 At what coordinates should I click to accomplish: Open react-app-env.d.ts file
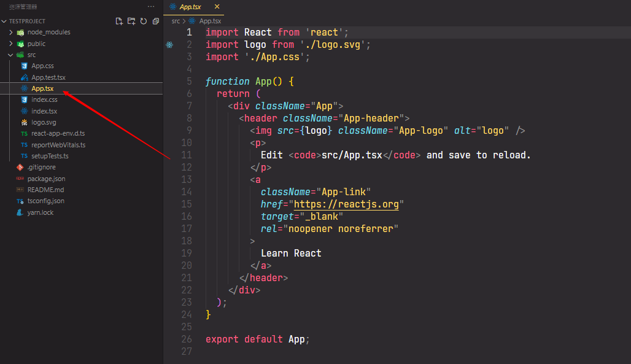point(58,133)
